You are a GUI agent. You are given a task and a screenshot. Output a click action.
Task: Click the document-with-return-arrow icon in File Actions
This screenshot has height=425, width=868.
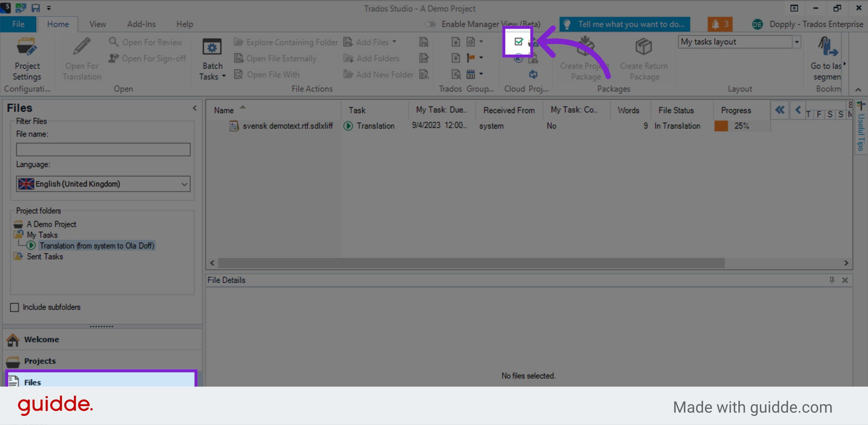(x=424, y=74)
